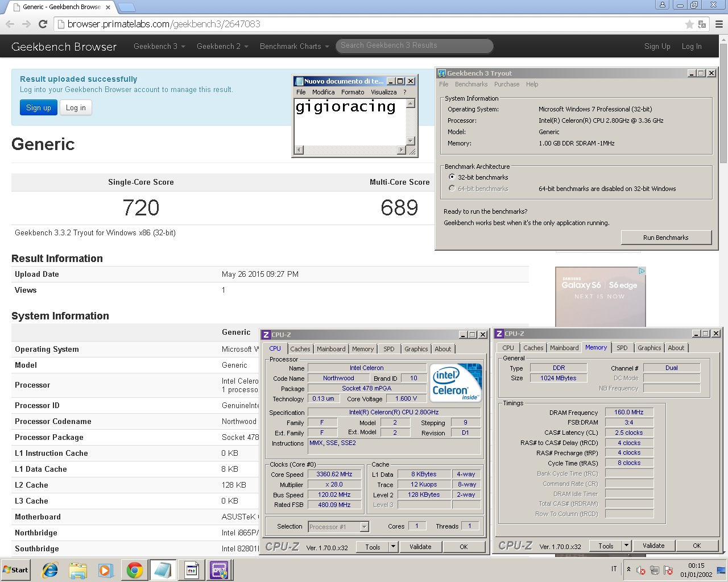Screen dimensions: 728x582
Task: Select the 64-bit benchmarks radio button
Action: pos(452,188)
